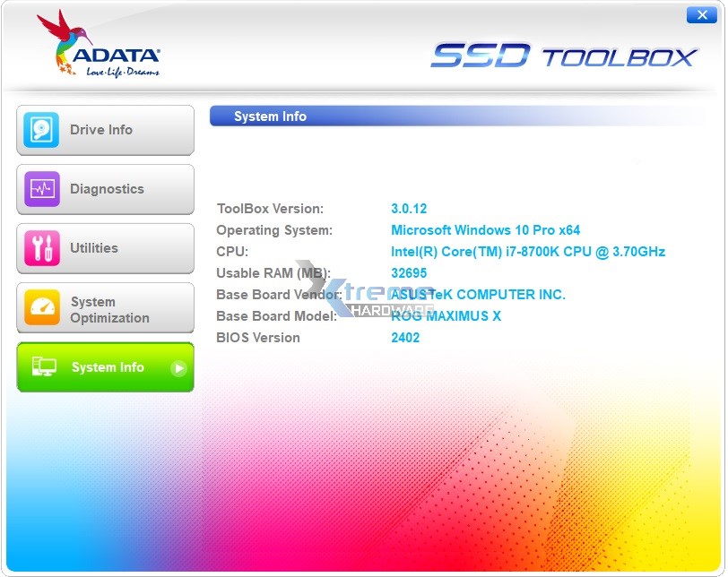Open the Drive Info section

tap(105, 130)
